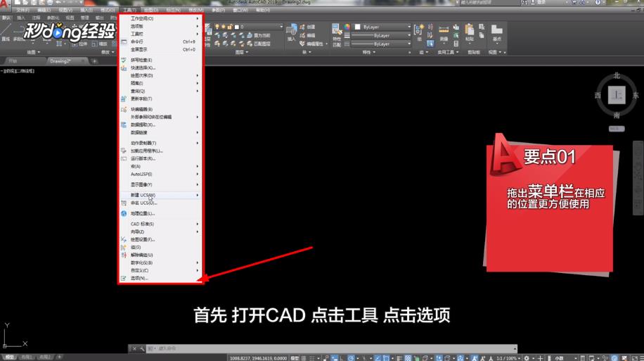Open the ByLayer color dropdown

click(x=382, y=27)
